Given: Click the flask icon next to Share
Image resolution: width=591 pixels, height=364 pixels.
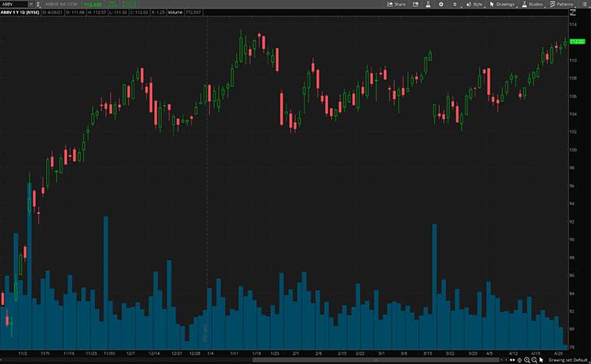Looking at the screenshot, I should coord(428,4).
